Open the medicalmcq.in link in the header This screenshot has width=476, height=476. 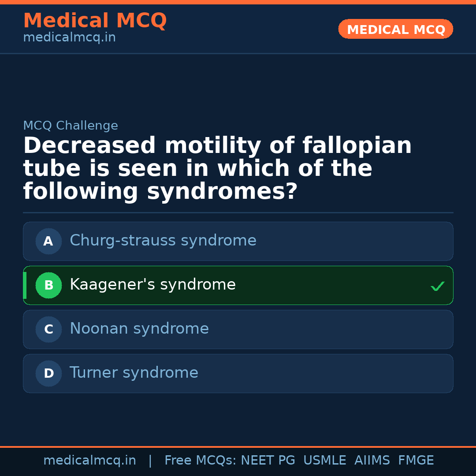69,37
